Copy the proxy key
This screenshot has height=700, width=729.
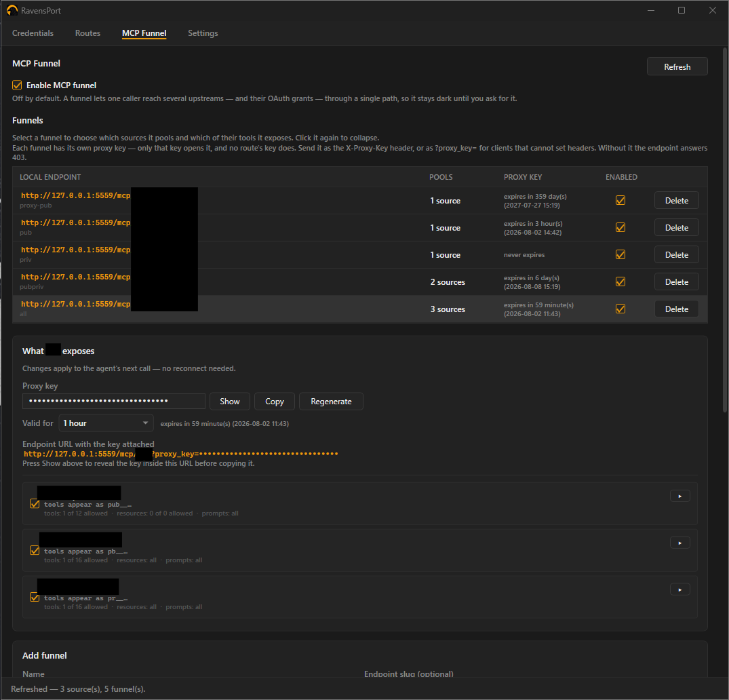(274, 402)
